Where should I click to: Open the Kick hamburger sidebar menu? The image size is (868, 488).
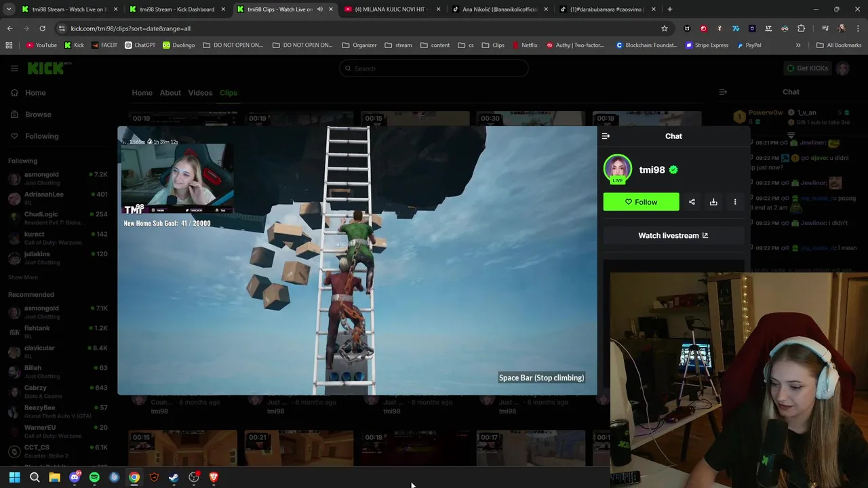click(14, 68)
